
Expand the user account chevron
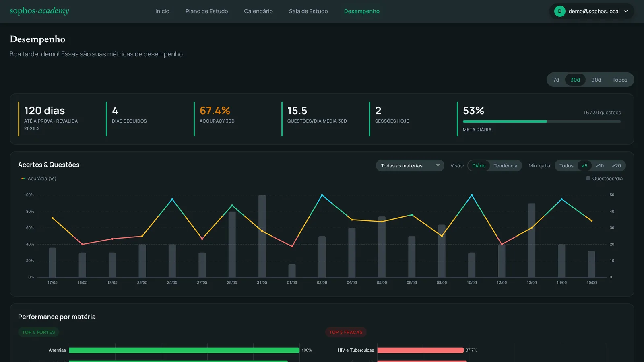point(626,11)
